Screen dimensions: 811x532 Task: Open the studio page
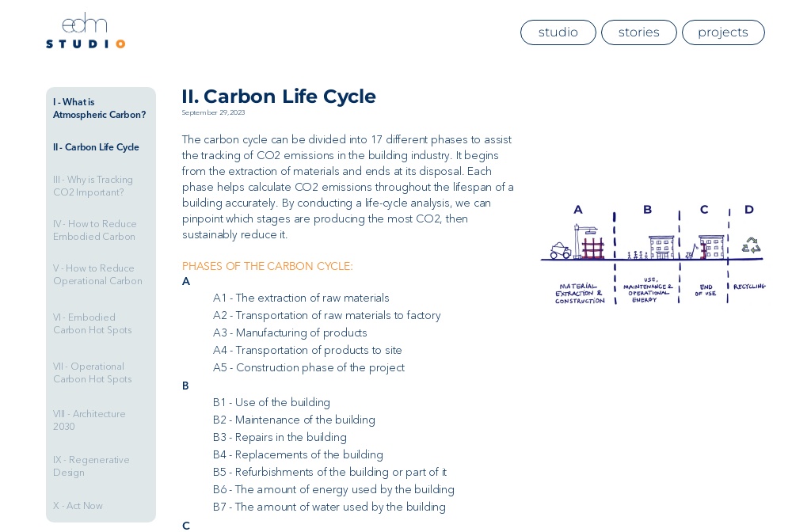(558, 32)
